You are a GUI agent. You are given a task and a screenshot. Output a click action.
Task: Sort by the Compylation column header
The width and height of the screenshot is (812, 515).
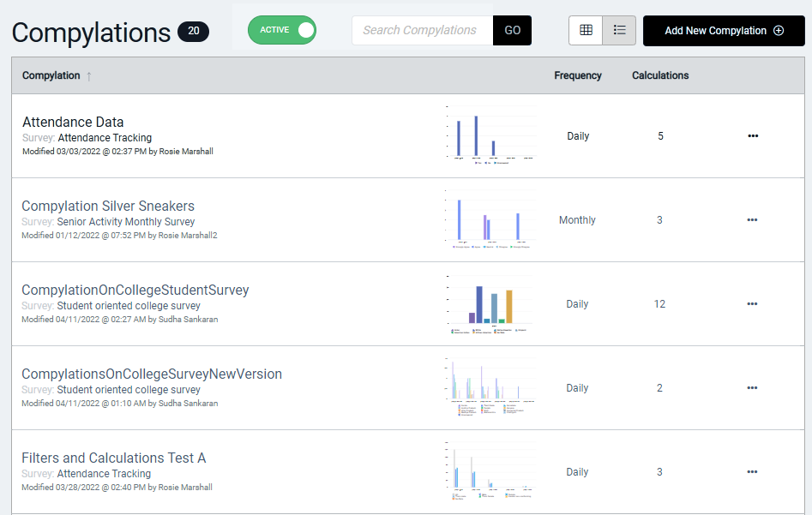click(x=51, y=75)
